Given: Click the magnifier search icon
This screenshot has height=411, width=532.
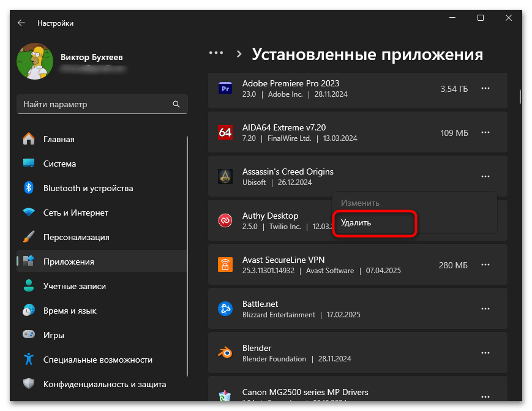Looking at the screenshot, I should click(176, 104).
